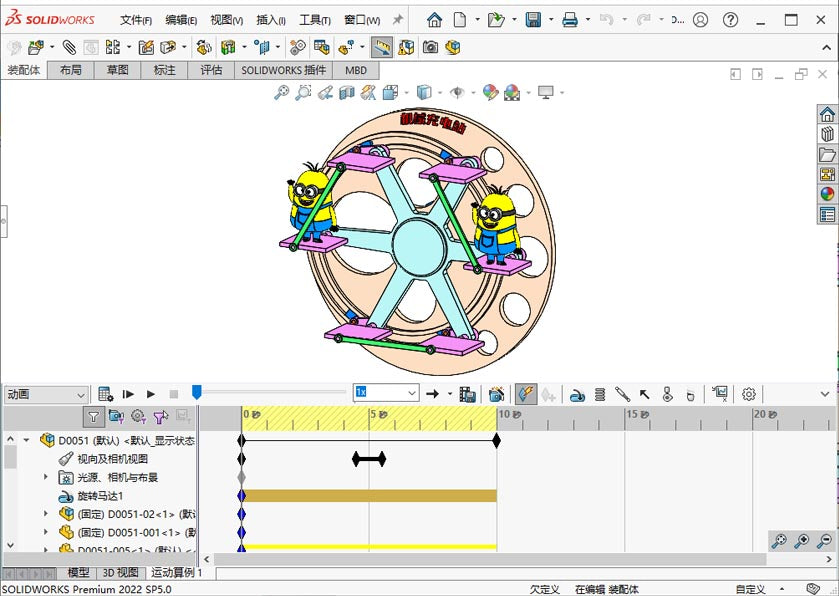This screenshot has height=596, width=839.
Task: Open the Exploded View tool
Action: 346,48
